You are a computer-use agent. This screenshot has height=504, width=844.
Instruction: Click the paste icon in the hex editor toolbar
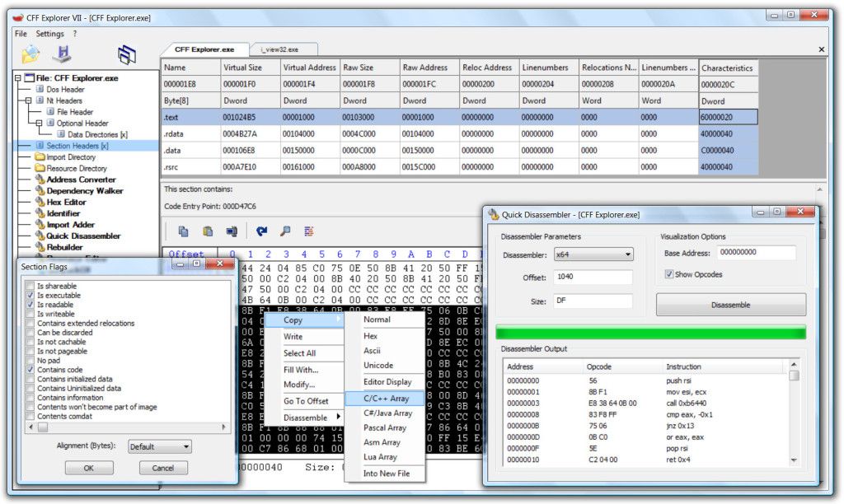207,231
